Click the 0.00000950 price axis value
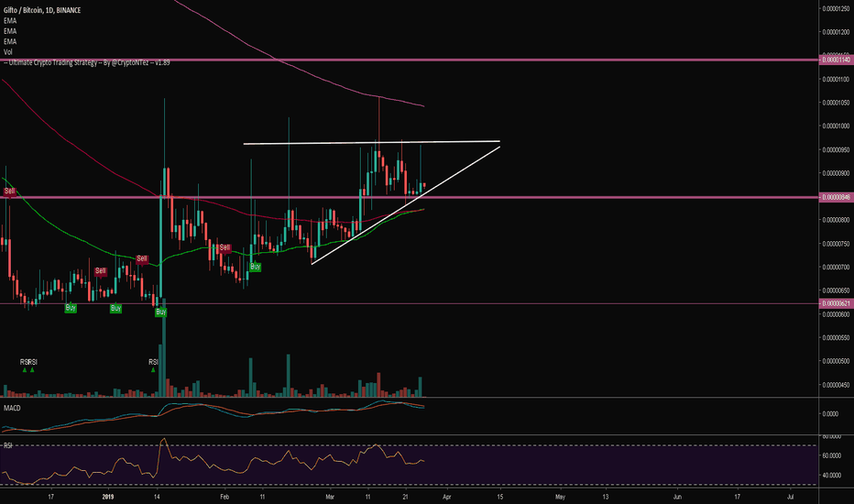This screenshot has width=854, height=504. [836, 150]
